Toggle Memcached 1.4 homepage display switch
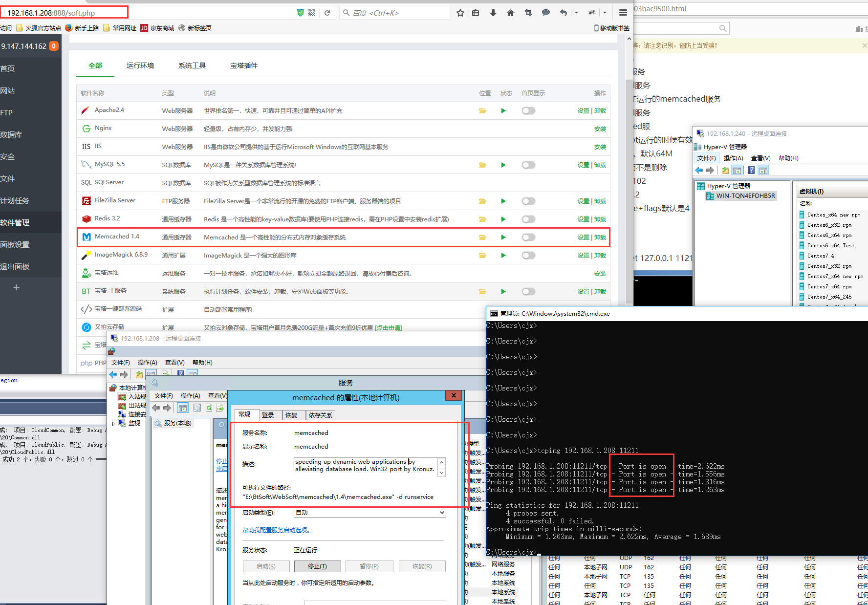The height and width of the screenshot is (605, 868). coord(528,238)
